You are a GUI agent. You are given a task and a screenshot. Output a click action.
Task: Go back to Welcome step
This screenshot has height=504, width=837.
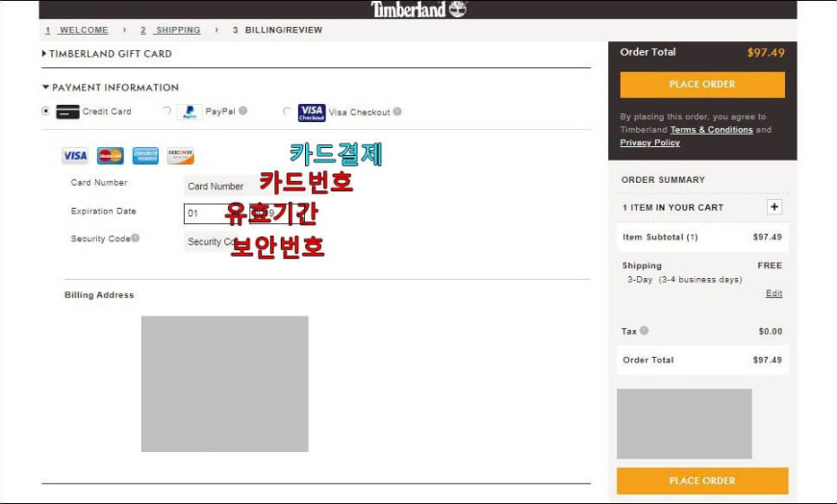[77, 30]
